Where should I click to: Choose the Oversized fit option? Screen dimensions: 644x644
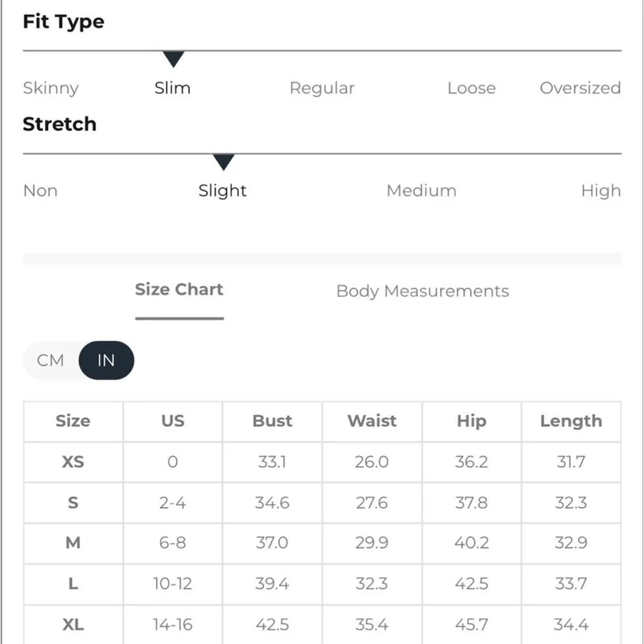(580, 88)
